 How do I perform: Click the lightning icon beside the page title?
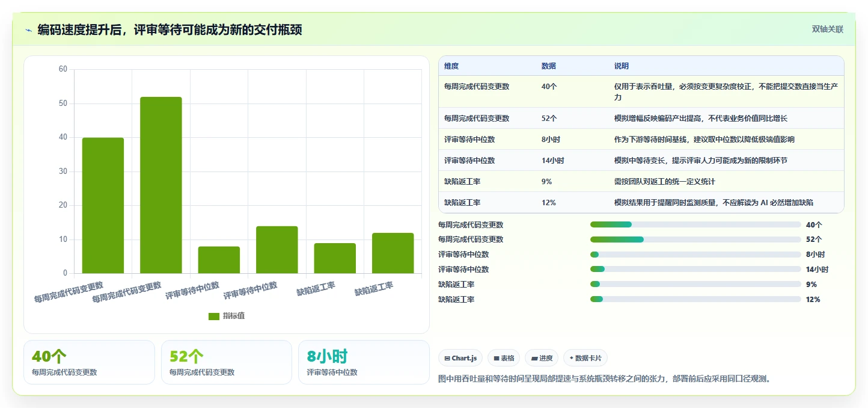[29, 30]
